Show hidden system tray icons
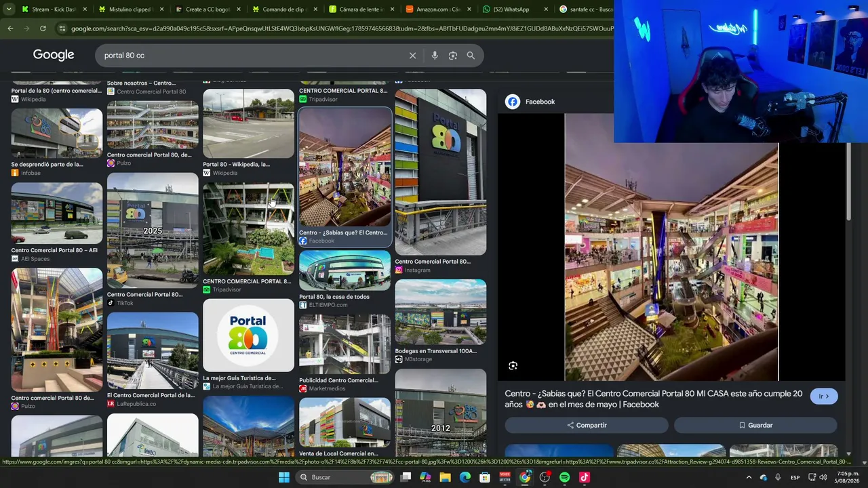The height and width of the screenshot is (488, 868). coord(749,477)
